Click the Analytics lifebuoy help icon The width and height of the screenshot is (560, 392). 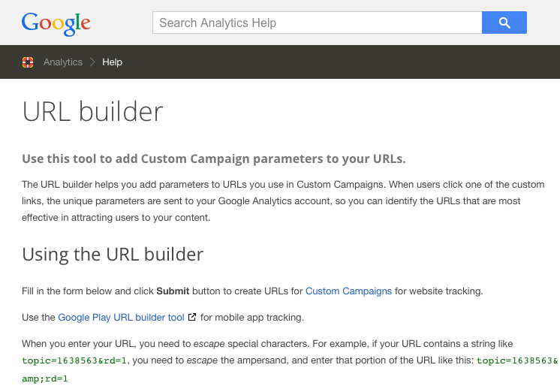click(x=28, y=62)
